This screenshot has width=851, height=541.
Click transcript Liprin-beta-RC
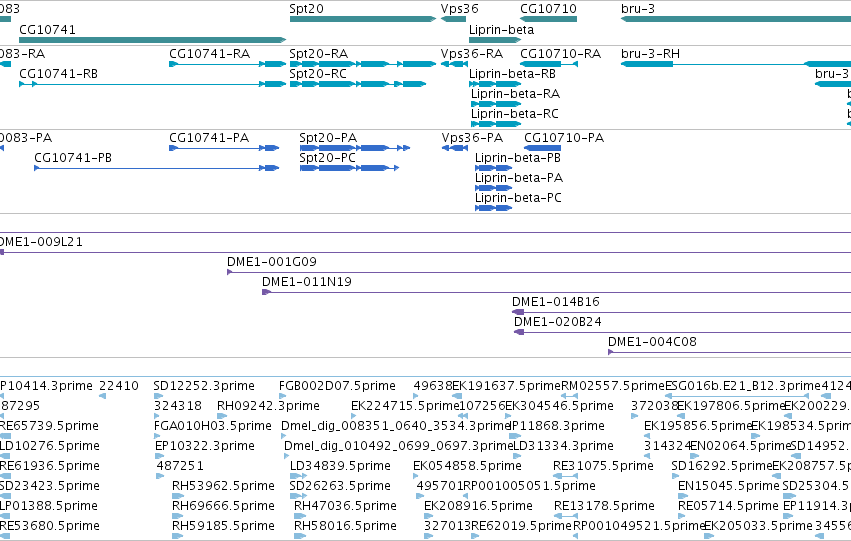pos(496,124)
